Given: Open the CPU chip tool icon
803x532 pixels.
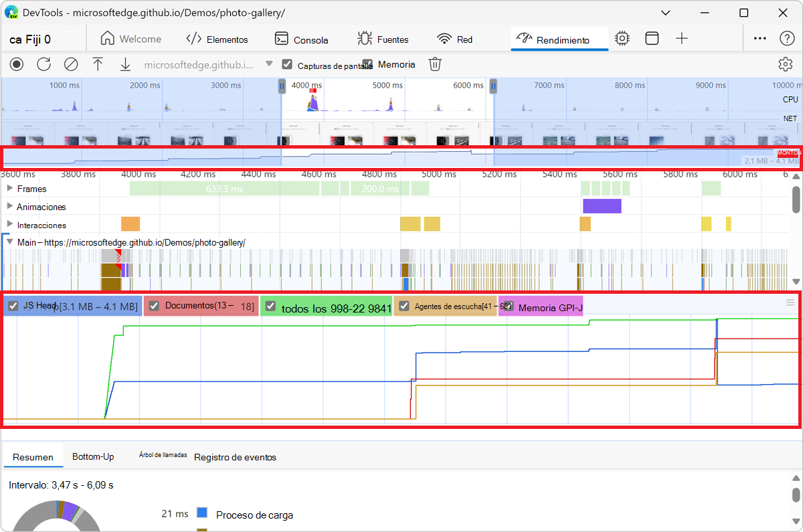Looking at the screenshot, I should pyautogui.click(x=622, y=38).
